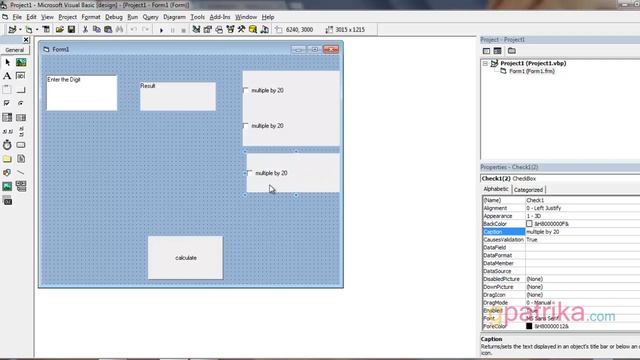Open the File menu

point(17,17)
